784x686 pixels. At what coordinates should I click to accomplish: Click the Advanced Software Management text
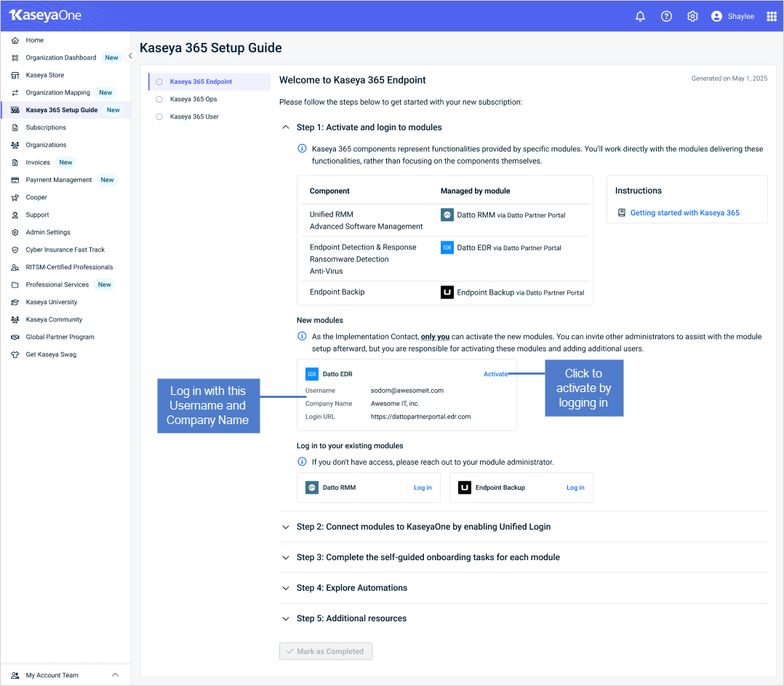[366, 226]
